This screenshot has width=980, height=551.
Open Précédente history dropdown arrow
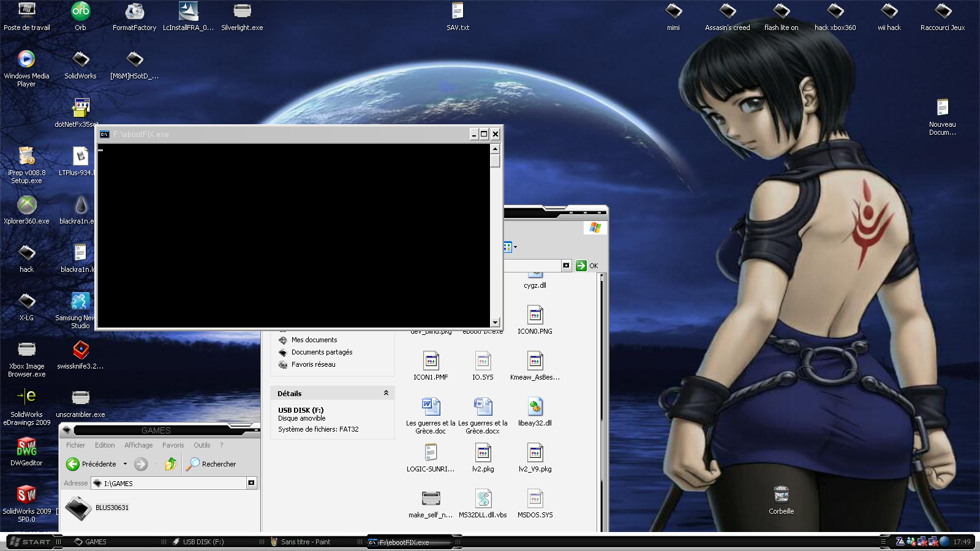[x=125, y=464]
